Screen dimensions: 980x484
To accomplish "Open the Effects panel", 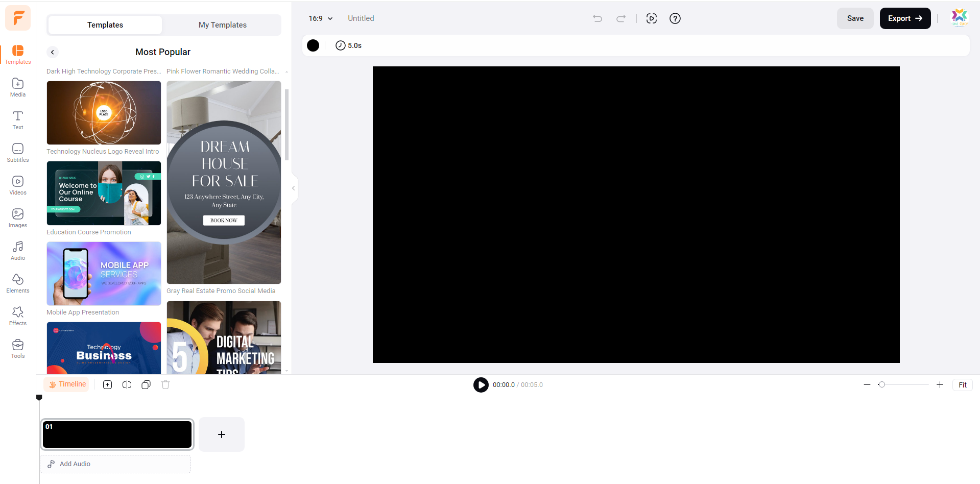I will pyautogui.click(x=17, y=316).
